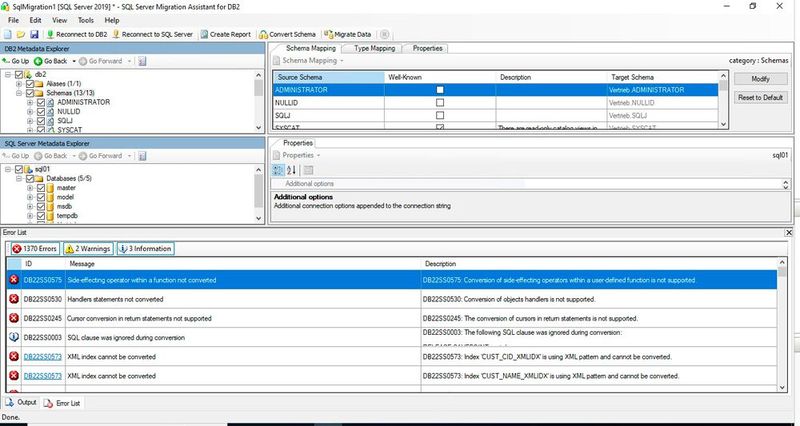Collapse the sql01 server node
Screen dimensions: 800x426
tap(8, 169)
